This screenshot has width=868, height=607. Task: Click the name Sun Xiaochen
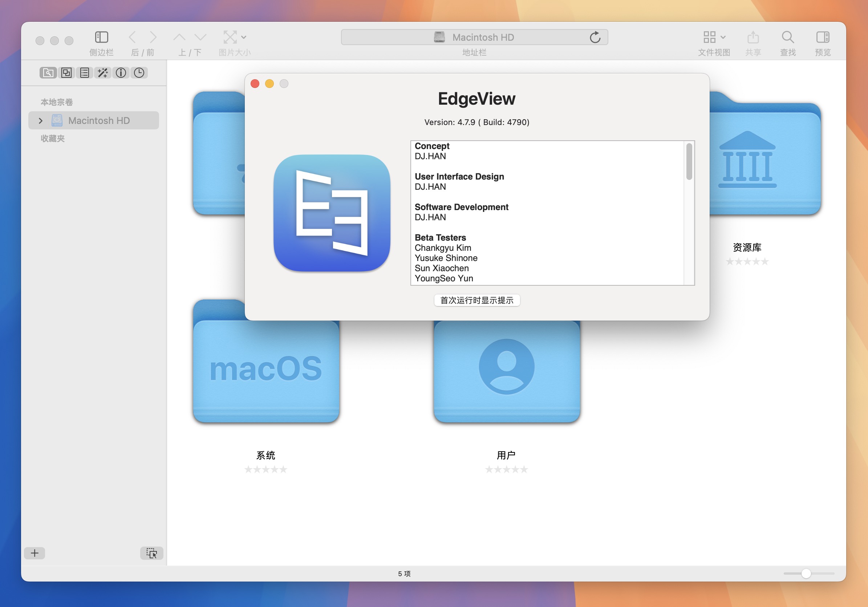click(442, 268)
